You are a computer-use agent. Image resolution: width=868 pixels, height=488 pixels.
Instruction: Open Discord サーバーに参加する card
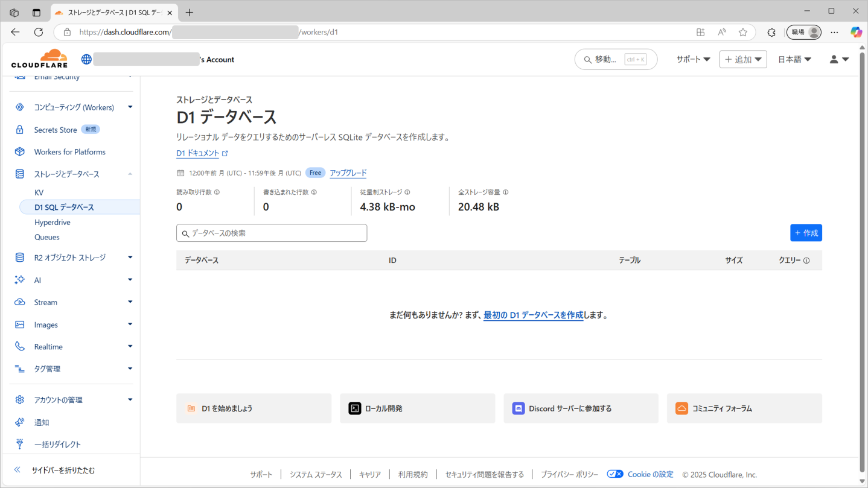pos(581,408)
